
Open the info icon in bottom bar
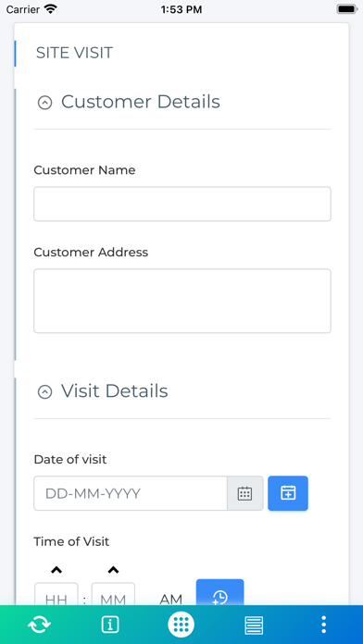coord(110,625)
